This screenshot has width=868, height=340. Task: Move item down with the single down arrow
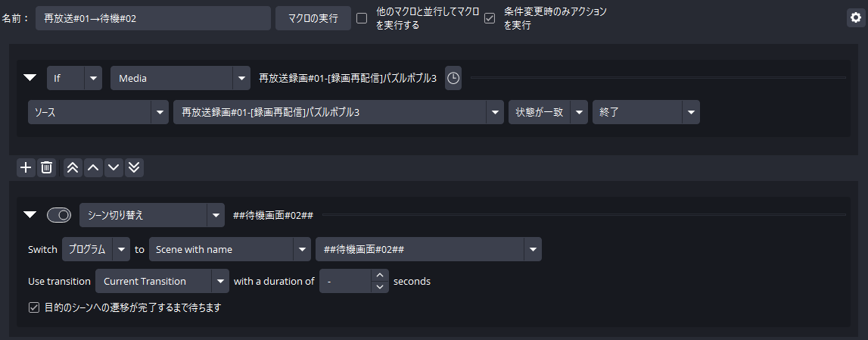pos(114,167)
